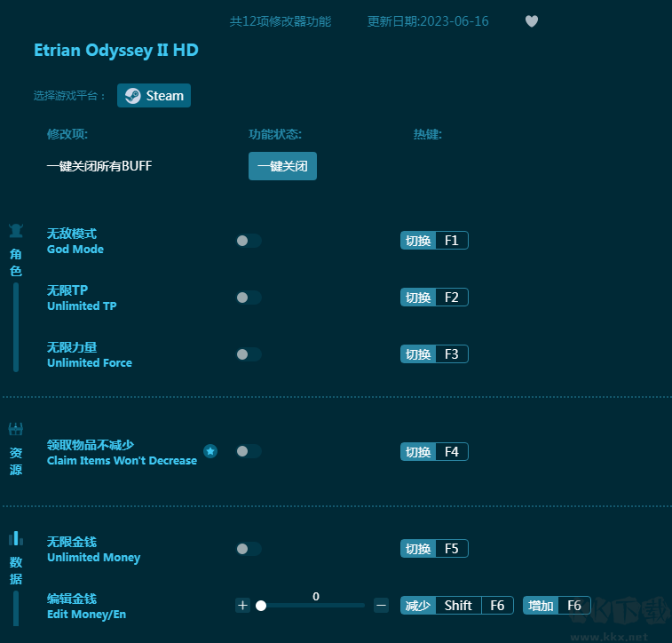The width and height of the screenshot is (672, 643).
Task: Click the 无限力量 Unlimited Force label
Action: tap(90, 354)
